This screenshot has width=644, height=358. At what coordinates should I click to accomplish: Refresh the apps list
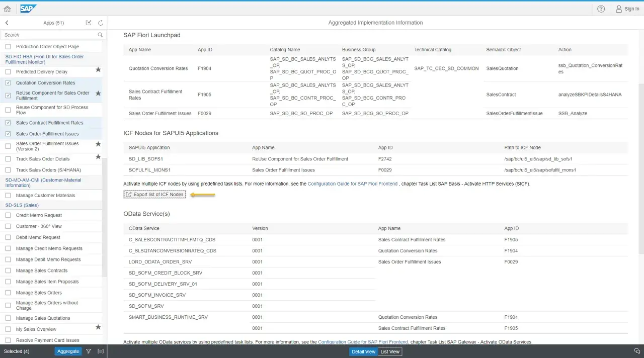coord(101,23)
